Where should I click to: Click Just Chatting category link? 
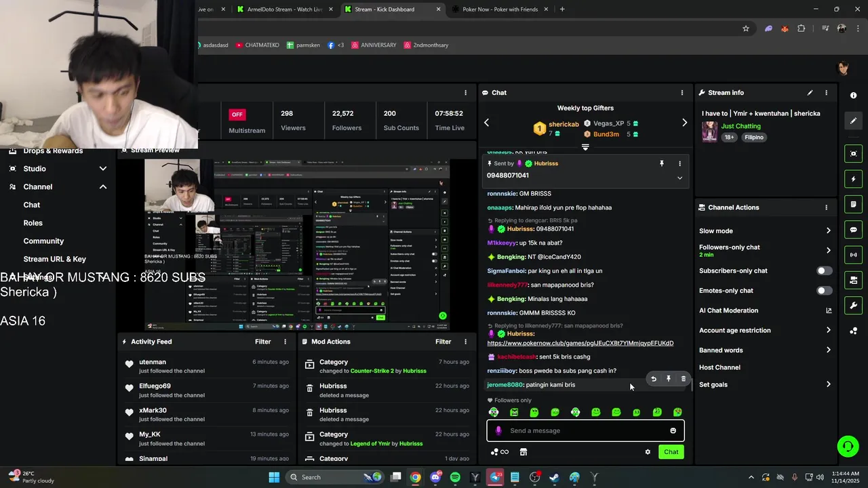(741, 126)
